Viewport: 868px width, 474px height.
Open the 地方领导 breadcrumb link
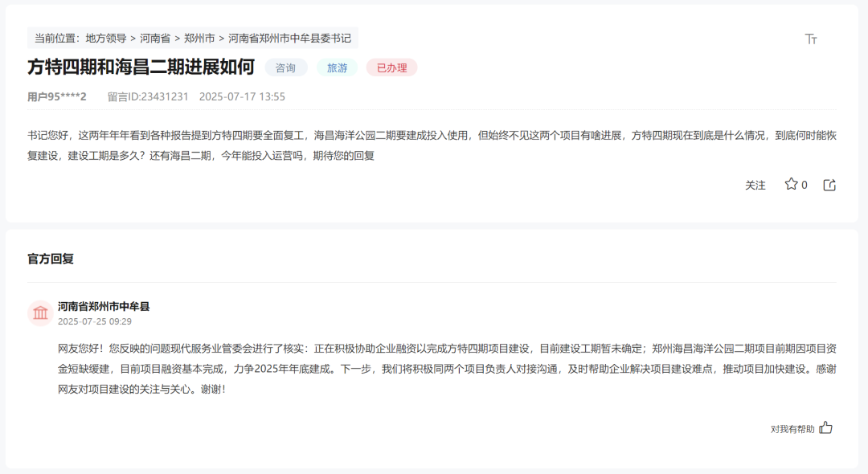(106, 39)
